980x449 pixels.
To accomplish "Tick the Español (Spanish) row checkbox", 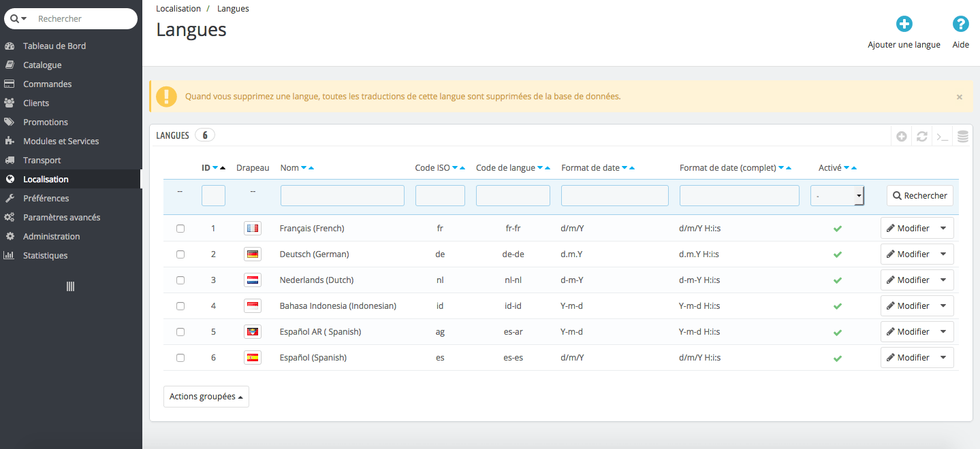I will tap(180, 358).
